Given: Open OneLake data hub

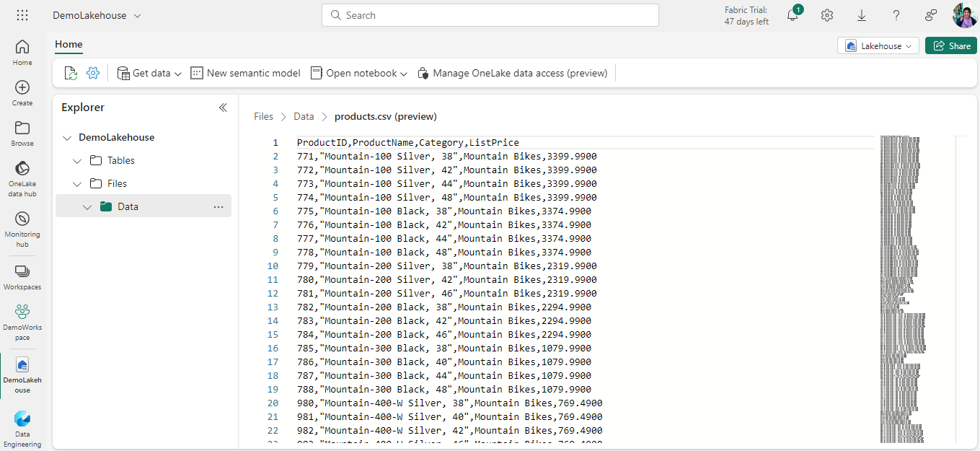Looking at the screenshot, I should pyautogui.click(x=22, y=178).
